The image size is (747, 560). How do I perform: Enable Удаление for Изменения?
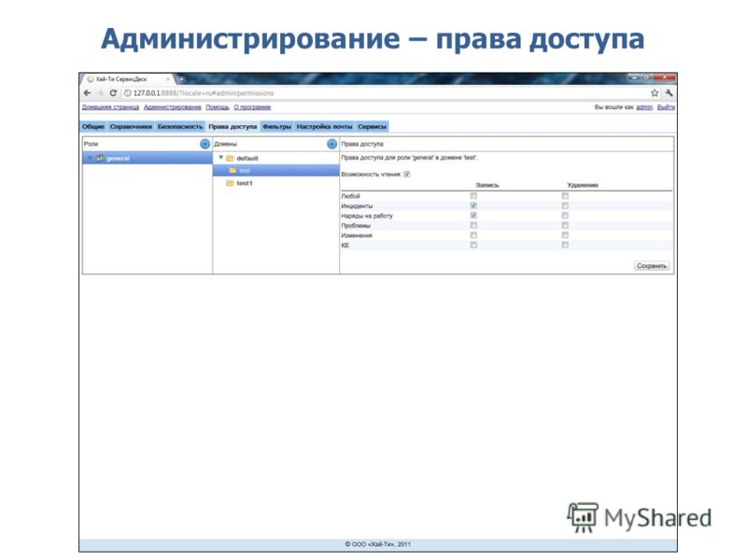coord(565,235)
